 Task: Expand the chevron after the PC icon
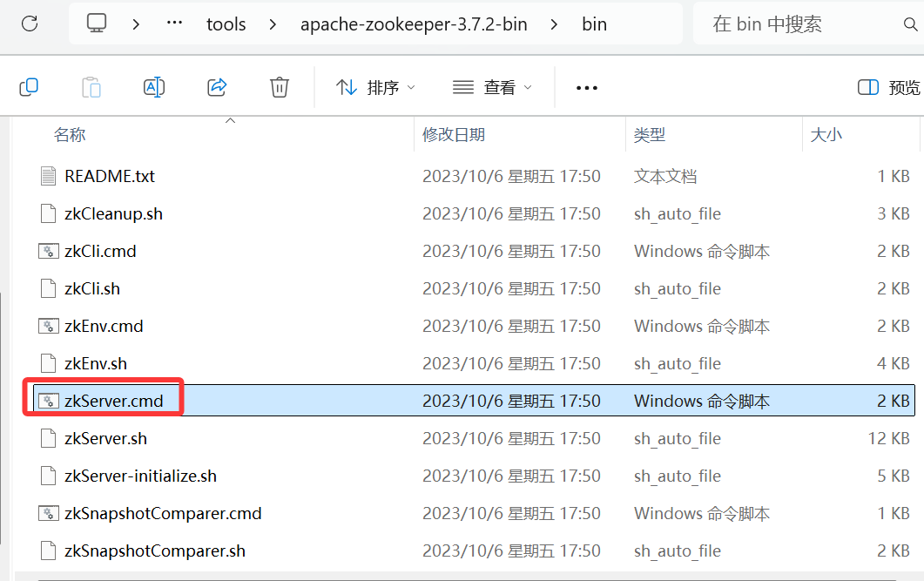[136, 24]
